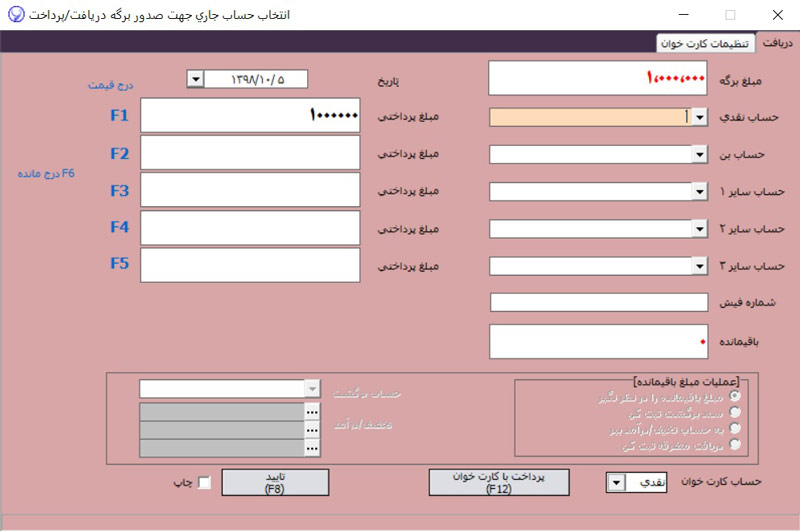
Task: Open the date picker dropdown arrow
Action: point(195,80)
